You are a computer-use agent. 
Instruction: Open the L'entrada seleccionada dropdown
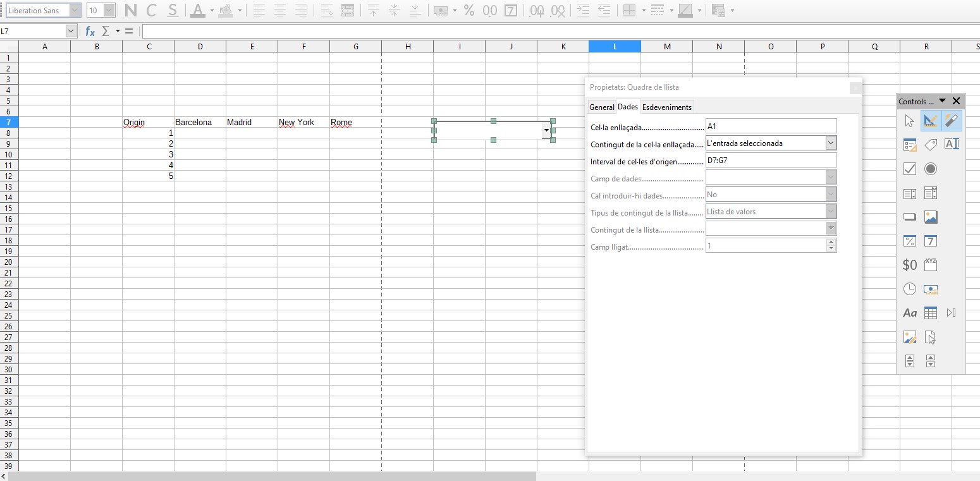pos(830,143)
